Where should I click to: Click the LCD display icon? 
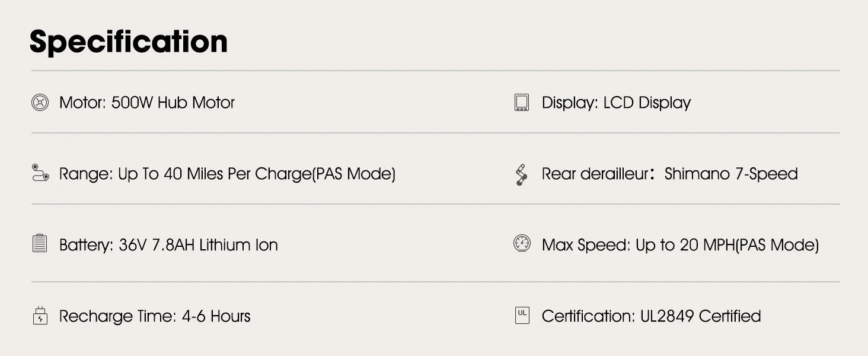(x=522, y=103)
